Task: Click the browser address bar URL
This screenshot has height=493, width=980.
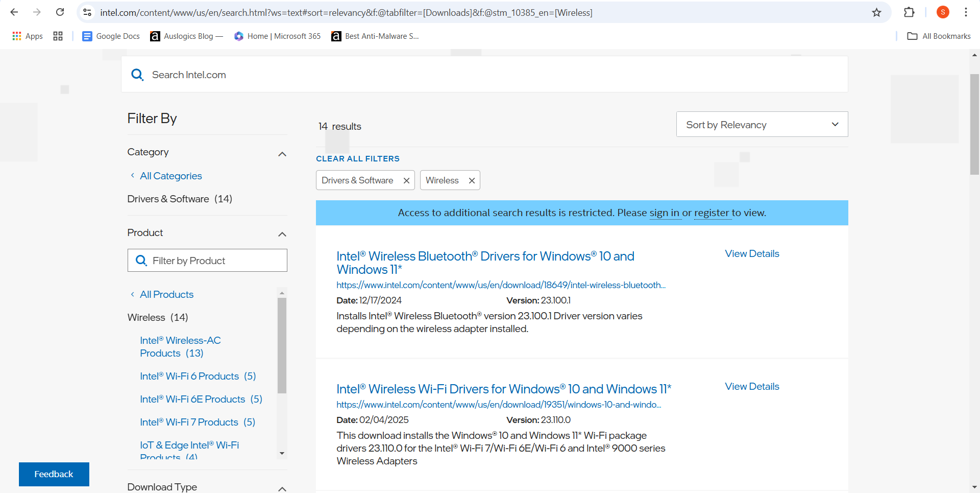Action: coord(346,12)
